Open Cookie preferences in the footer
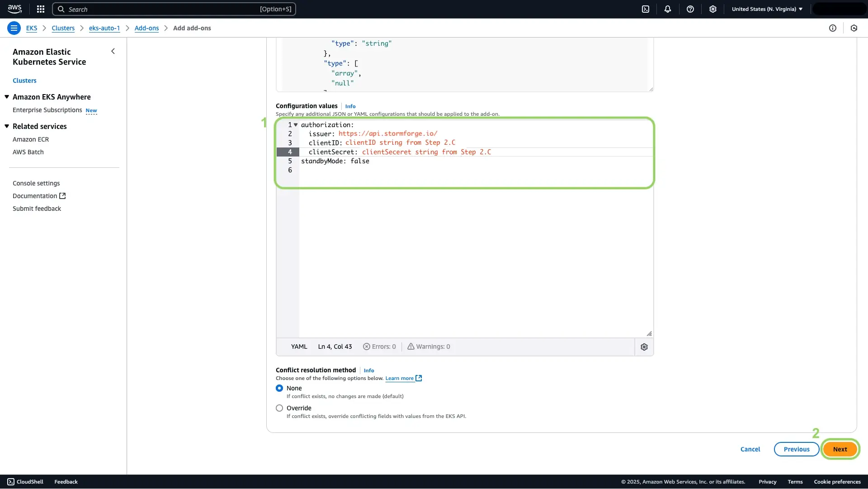This screenshot has width=868, height=489. 837,482
